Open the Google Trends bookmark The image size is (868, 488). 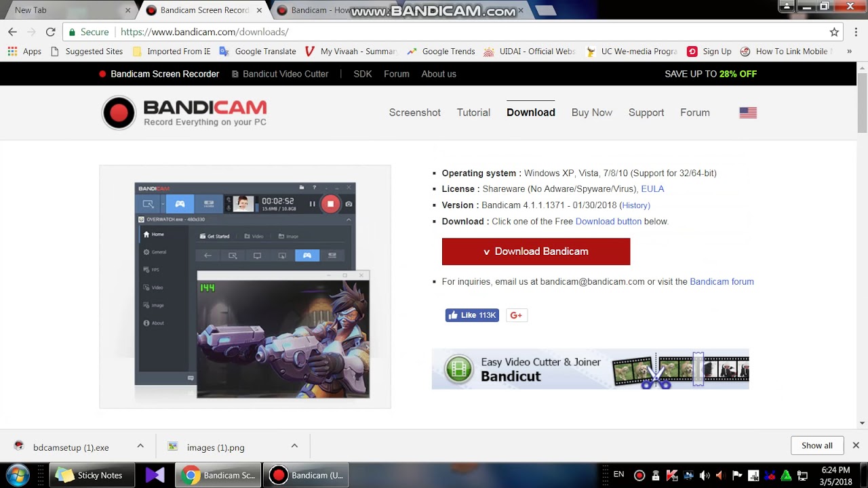pos(441,52)
